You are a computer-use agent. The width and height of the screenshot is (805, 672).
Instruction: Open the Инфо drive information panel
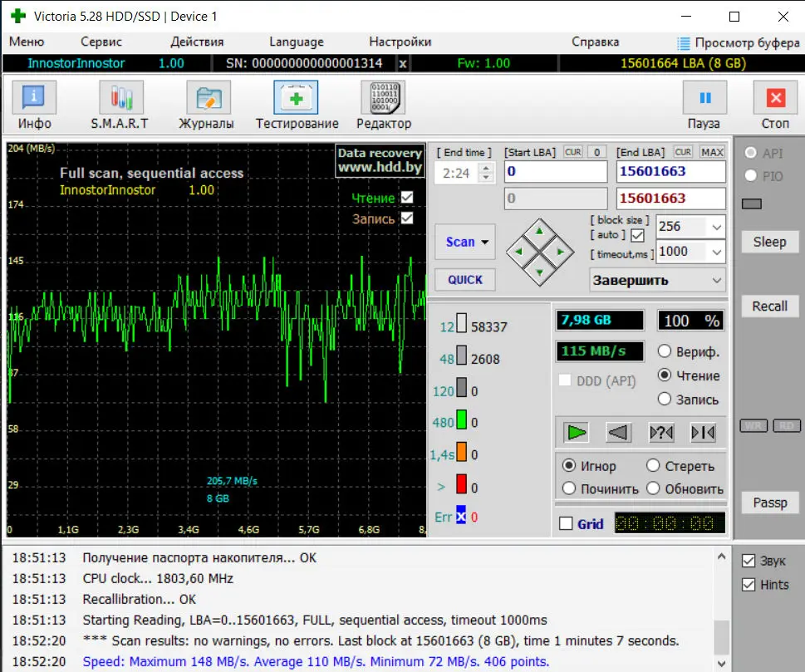(x=34, y=105)
